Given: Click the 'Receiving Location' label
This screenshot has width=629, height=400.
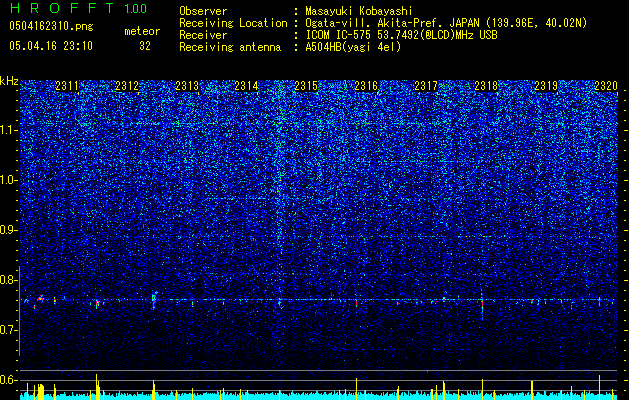Looking at the screenshot, I should 233,23.
